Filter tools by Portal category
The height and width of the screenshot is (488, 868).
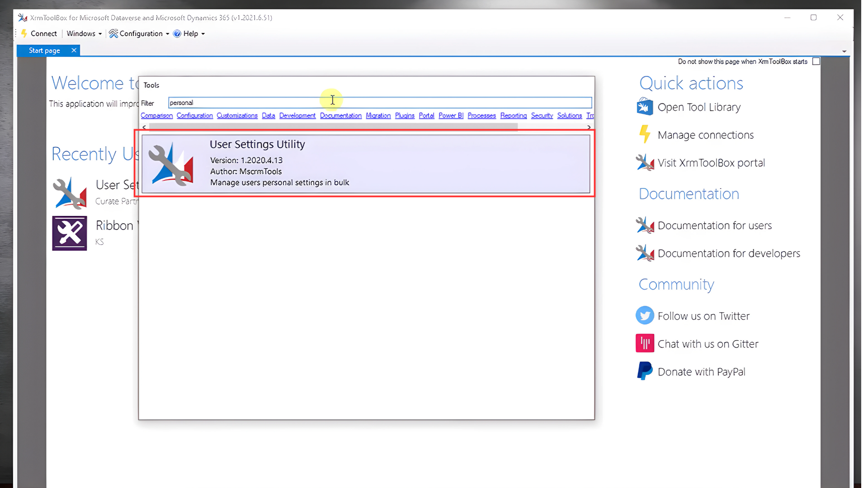click(x=426, y=116)
